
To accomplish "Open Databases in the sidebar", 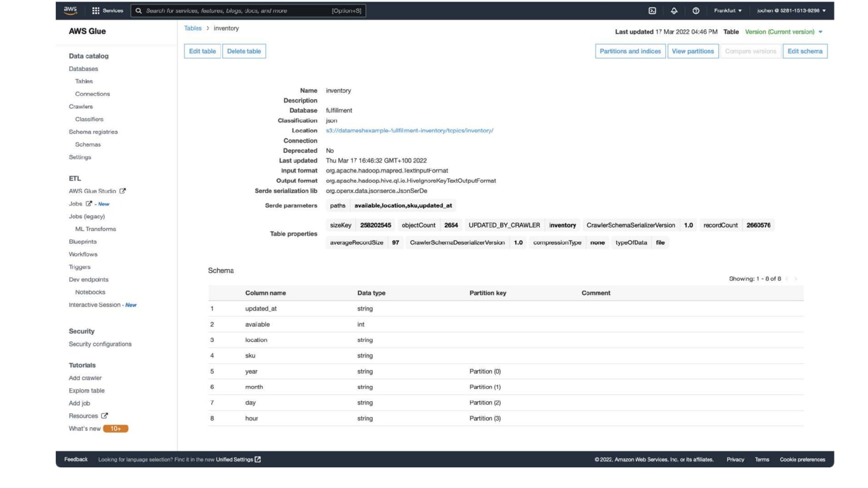I will coord(84,69).
